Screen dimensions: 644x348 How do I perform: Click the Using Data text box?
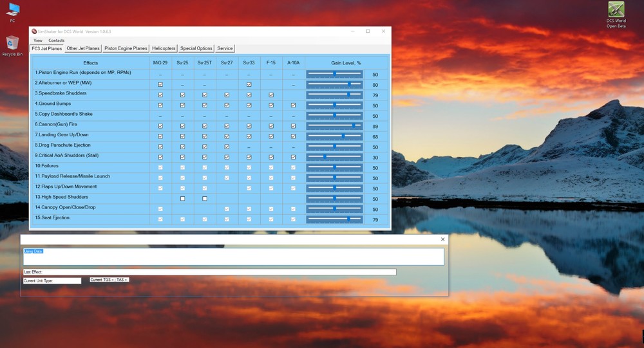pyautogui.click(x=234, y=257)
